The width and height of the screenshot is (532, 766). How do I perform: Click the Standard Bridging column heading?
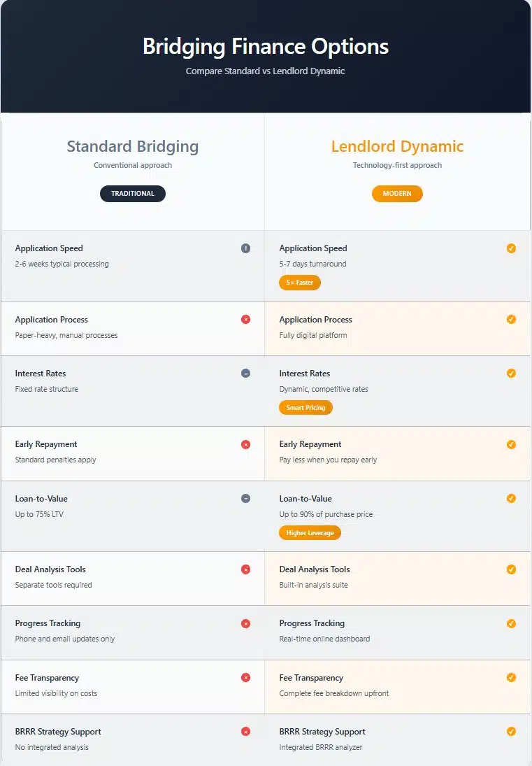(x=133, y=147)
